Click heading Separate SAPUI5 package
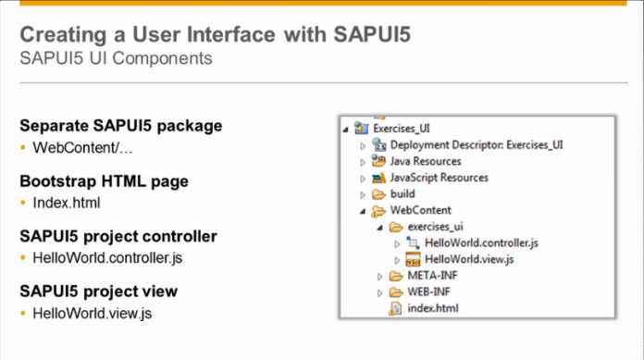The width and height of the screenshot is (644, 360). 120,126
